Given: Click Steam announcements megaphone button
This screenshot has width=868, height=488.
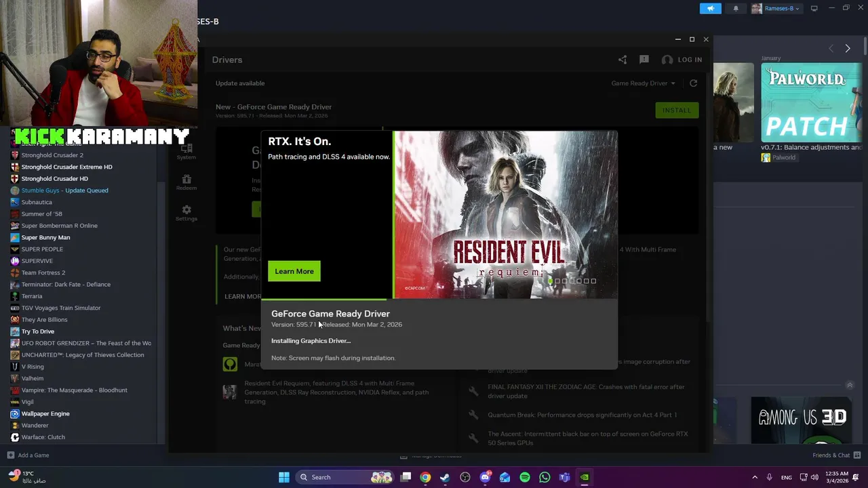Looking at the screenshot, I should [710, 8].
